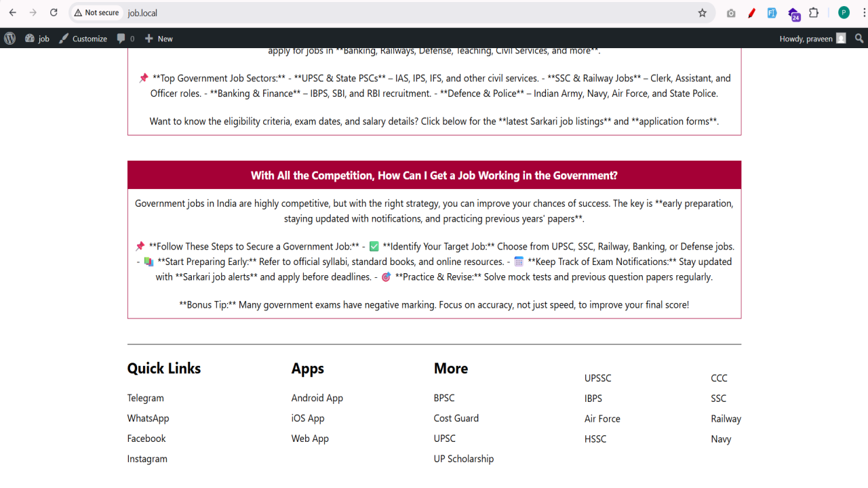Bookmark this page with the star icon
868x488 pixels.
click(703, 13)
